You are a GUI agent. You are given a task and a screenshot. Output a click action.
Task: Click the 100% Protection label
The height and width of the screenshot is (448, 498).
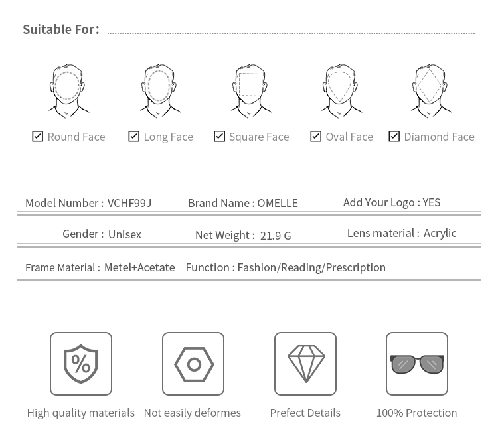pos(417,413)
